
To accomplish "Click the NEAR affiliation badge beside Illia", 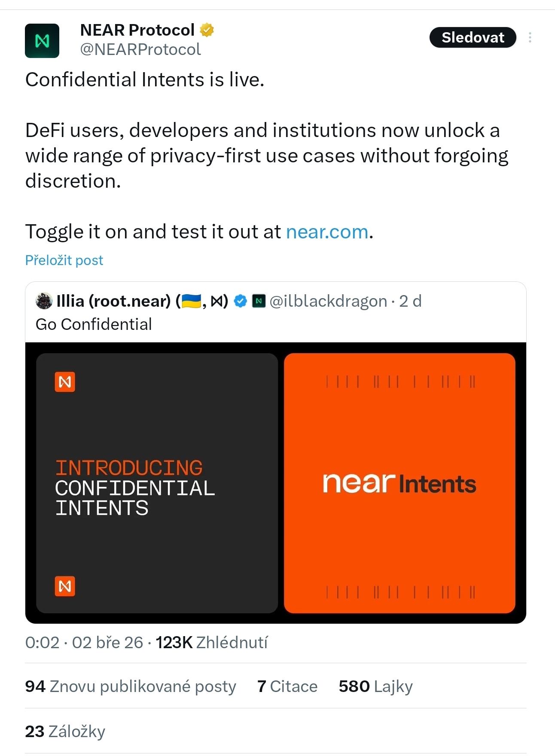I will pyautogui.click(x=259, y=301).
